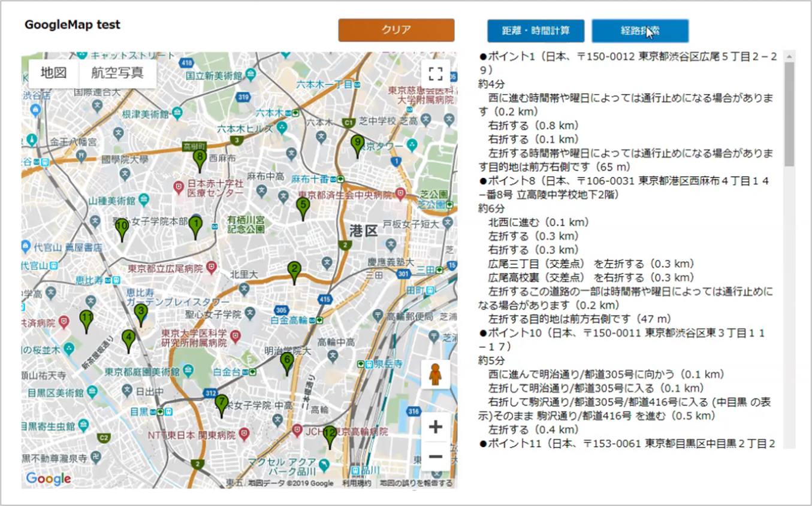
Task: Select green map marker number 2
Action: 294,272
